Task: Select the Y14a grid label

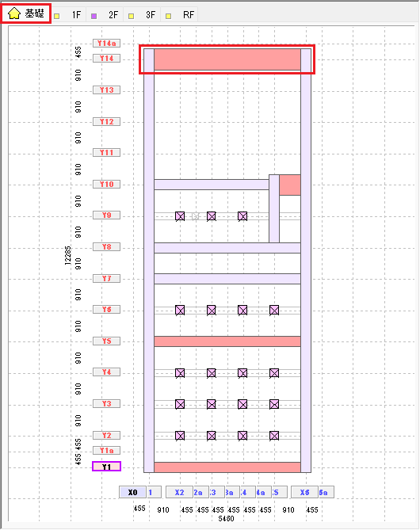Action: pyautogui.click(x=106, y=44)
